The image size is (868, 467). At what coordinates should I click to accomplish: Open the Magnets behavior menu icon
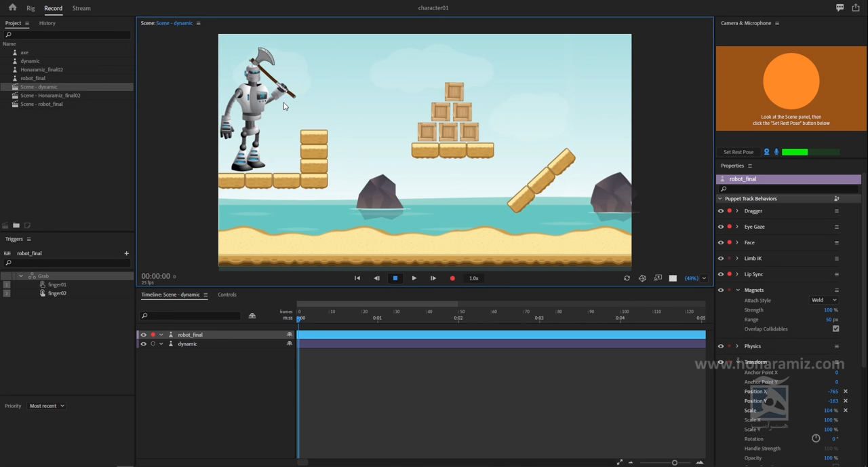pyautogui.click(x=837, y=290)
